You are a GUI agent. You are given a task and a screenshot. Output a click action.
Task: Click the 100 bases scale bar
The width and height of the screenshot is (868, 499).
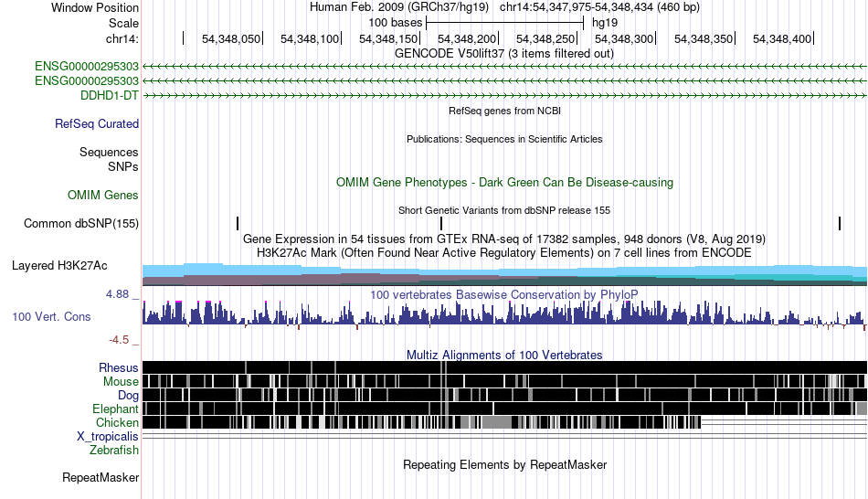tap(505, 23)
